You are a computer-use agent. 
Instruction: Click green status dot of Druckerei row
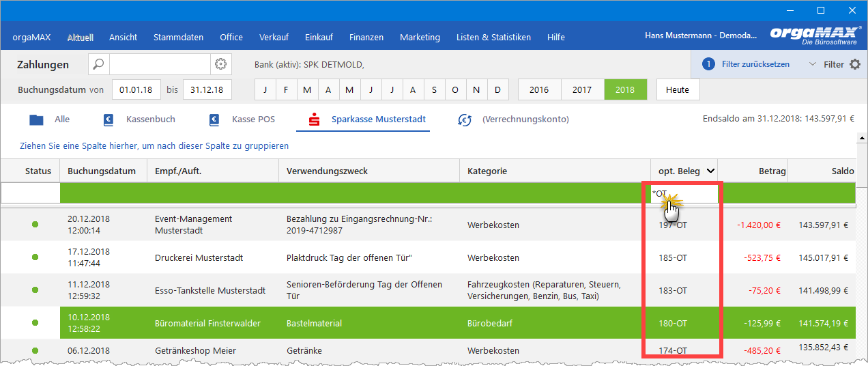[35, 257]
